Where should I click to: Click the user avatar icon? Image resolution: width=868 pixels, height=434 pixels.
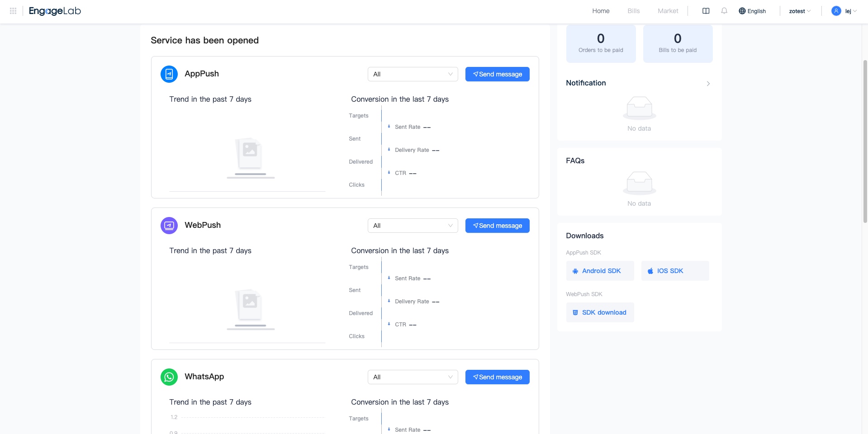(836, 11)
